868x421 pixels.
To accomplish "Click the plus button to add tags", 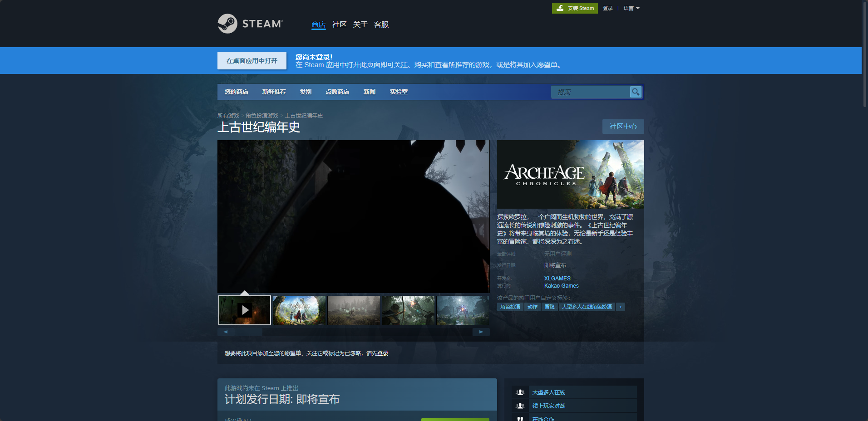I will (x=621, y=307).
